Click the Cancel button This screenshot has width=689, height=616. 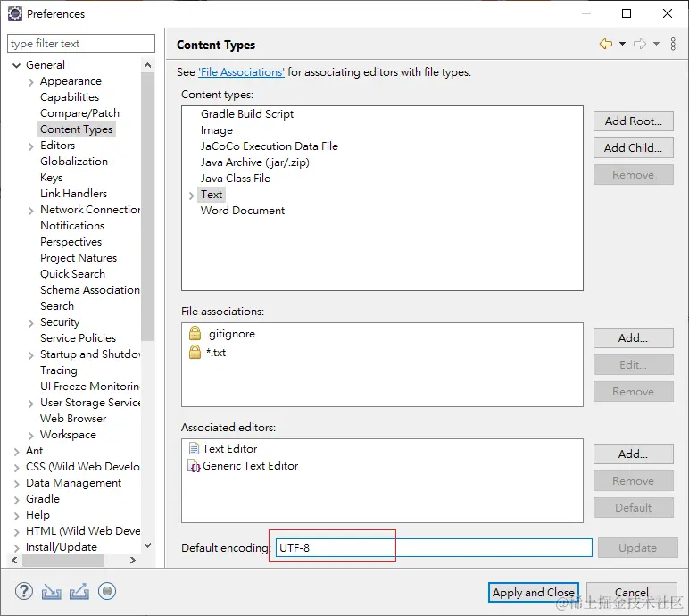tap(632, 592)
